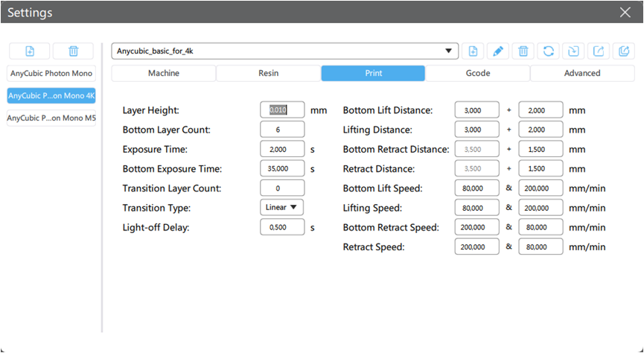Click the pencil edit profile icon
644x353 pixels.
[498, 51]
